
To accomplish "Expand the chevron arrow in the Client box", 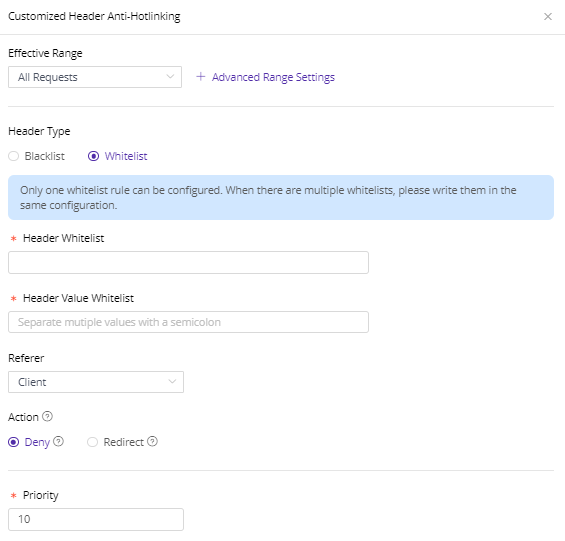I will 172,381.
